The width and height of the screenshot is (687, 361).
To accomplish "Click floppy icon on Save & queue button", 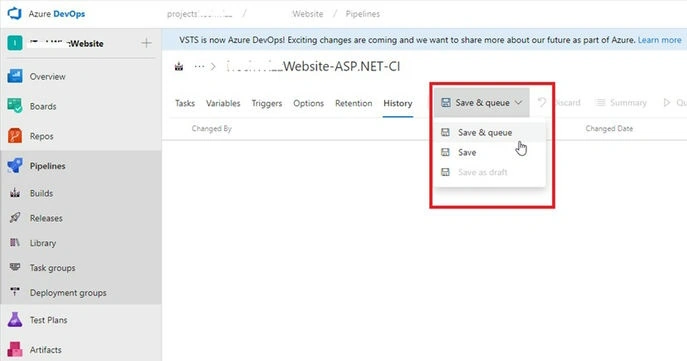I will tap(446, 103).
